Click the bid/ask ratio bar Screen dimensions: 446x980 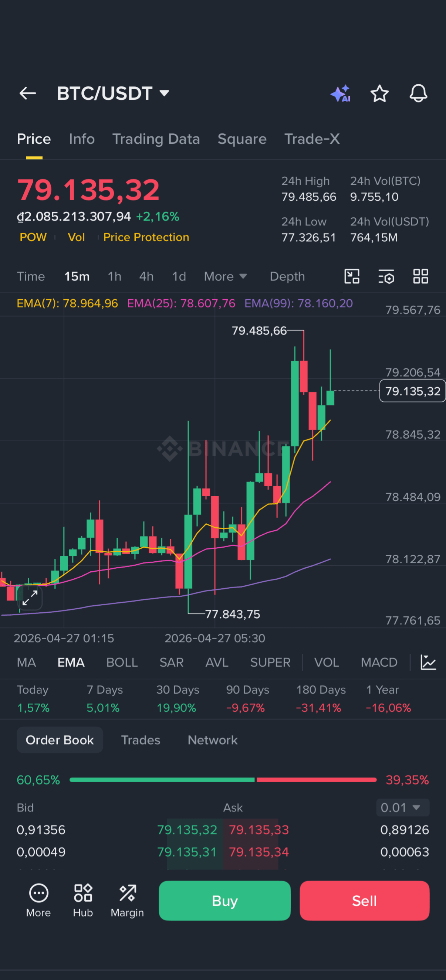(x=223, y=780)
